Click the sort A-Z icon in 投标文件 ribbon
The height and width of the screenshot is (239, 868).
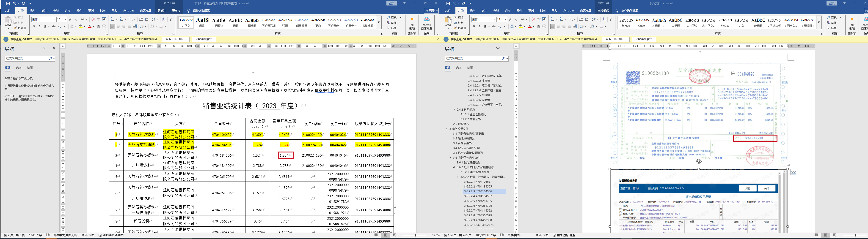[604, 19]
